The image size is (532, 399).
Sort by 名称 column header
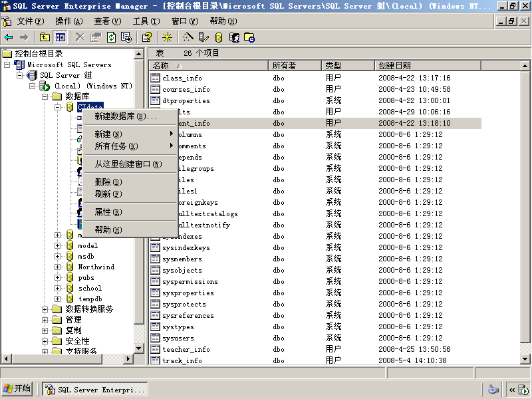click(208, 65)
